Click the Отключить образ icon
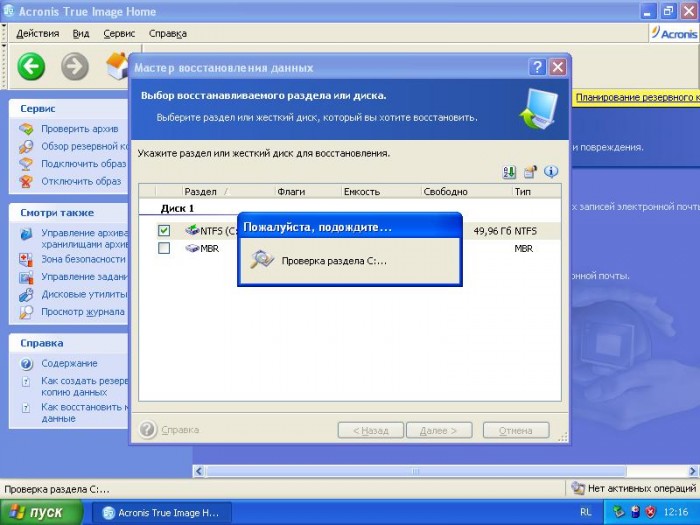Screen dimensions: 700x525 (x=26, y=181)
